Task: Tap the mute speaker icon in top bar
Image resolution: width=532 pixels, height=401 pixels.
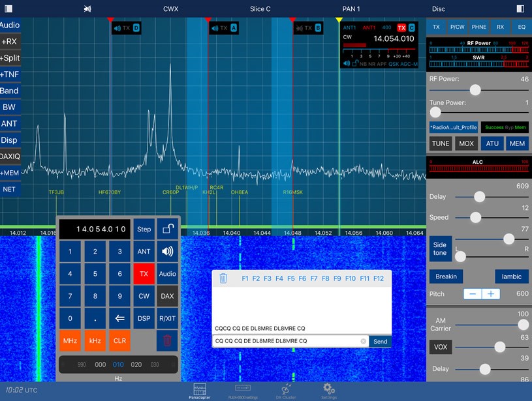Action: (87, 9)
